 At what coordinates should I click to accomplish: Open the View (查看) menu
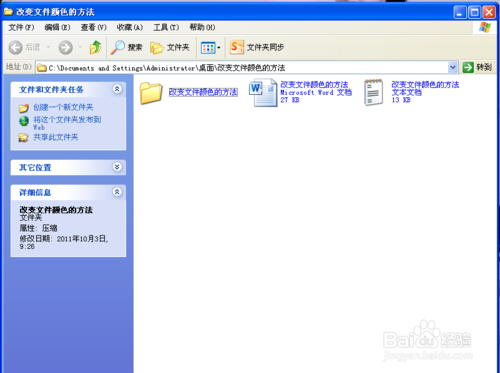pyautogui.click(x=94, y=27)
